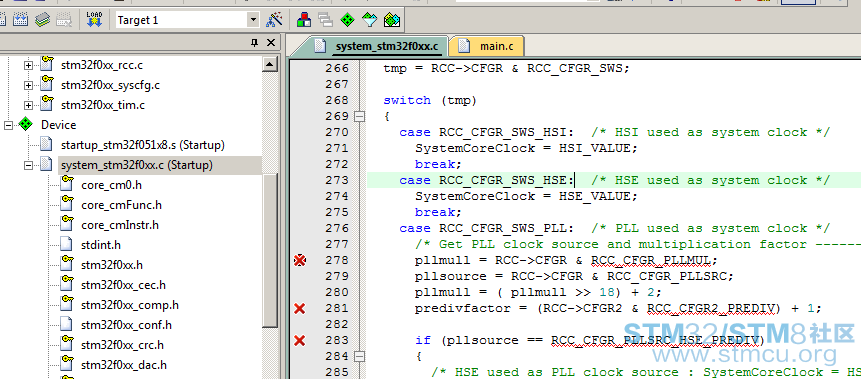The image size is (861, 379).
Task: Pin the Project panel with pushpin icon
Action: pos(254,43)
